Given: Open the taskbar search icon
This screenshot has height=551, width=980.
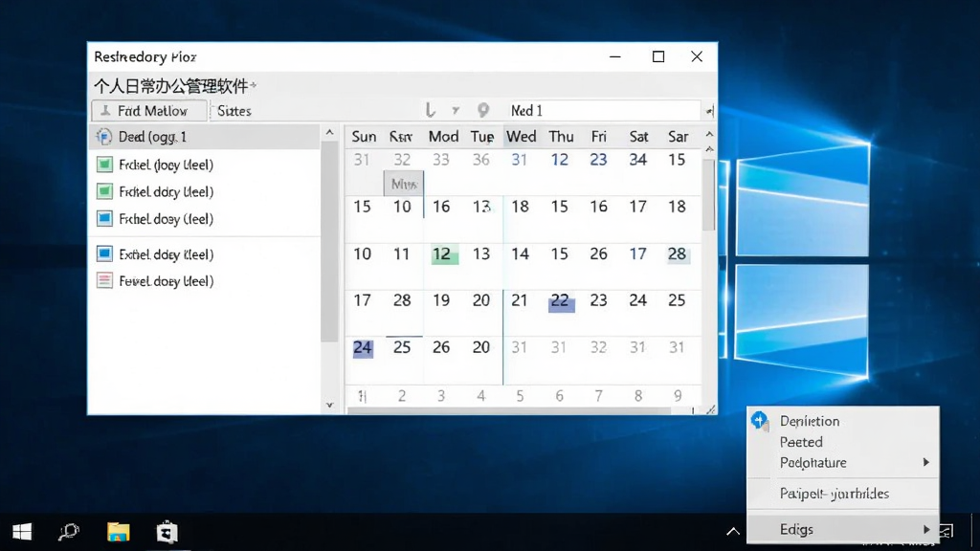Looking at the screenshot, I should click(69, 532).
